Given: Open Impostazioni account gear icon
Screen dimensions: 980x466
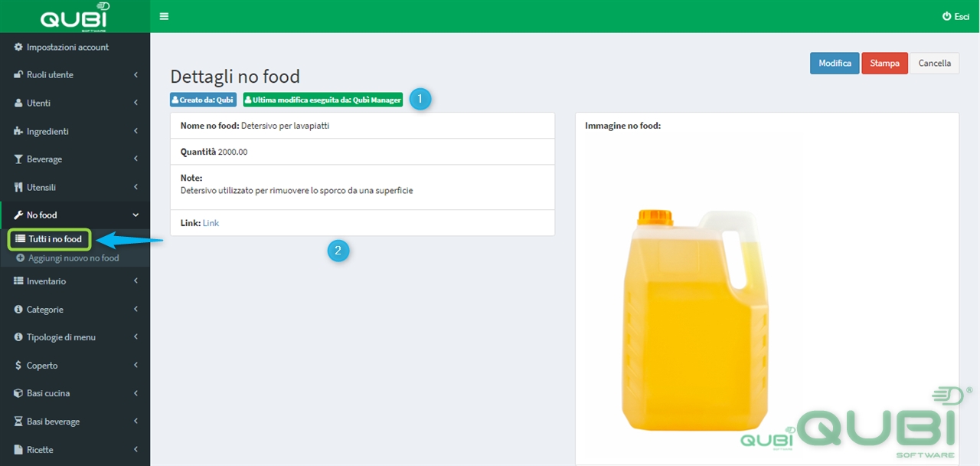Looking at the screenshot, I should 18,47.
